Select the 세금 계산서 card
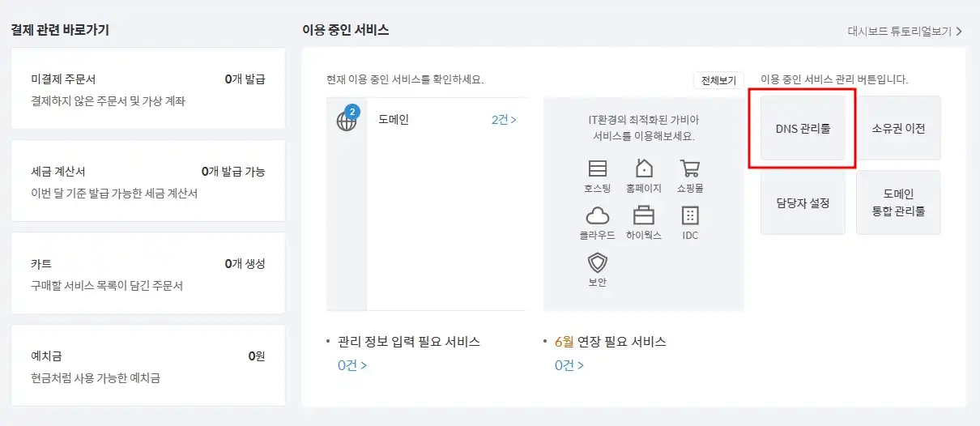Viewport: 980px width, 426px height. (148, 181)
